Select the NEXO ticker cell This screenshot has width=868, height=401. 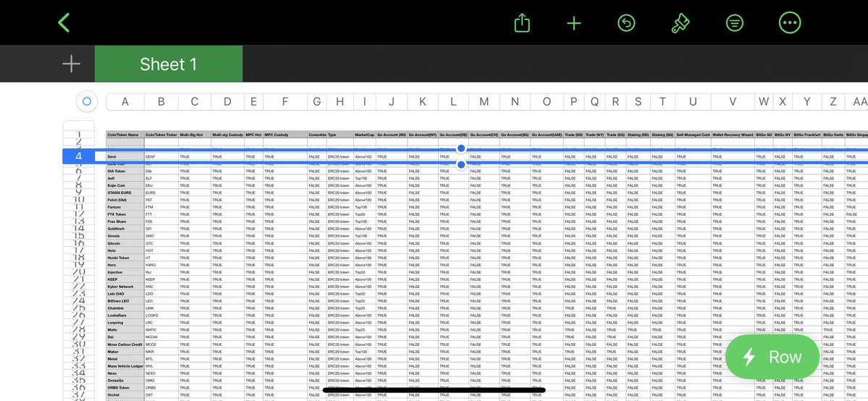pyautogui.click(x=161, y=373)
